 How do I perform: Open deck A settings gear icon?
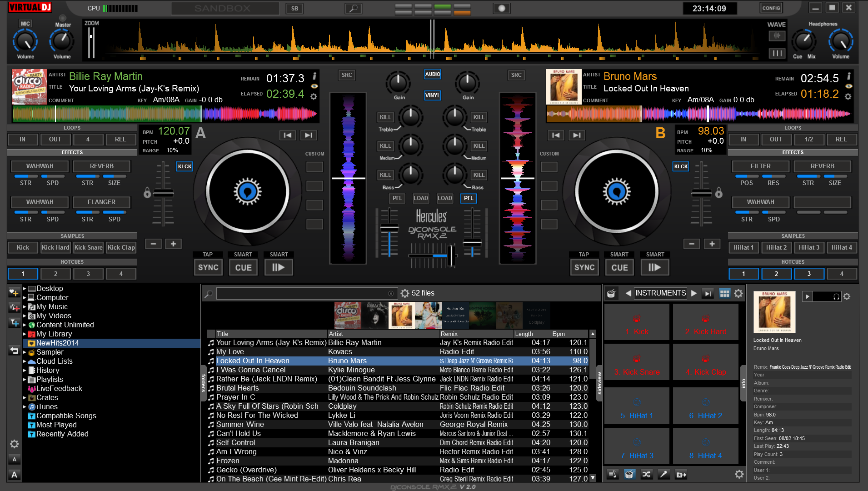click(314, 96)
